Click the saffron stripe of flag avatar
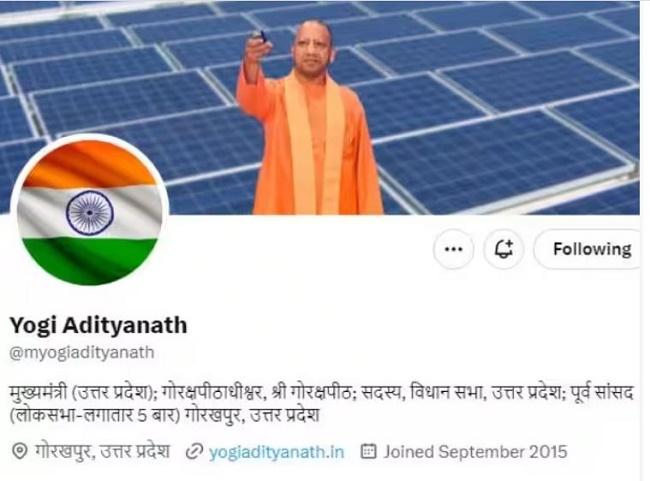Screen dimensions: 650x481 tap(89, 164)
